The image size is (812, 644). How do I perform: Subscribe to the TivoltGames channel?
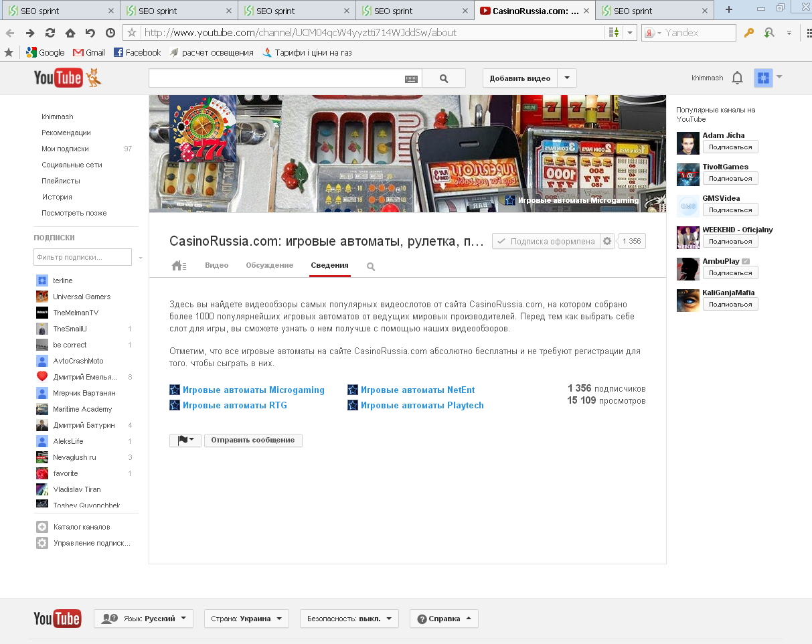pyautogui.click(x=730, y=178)
